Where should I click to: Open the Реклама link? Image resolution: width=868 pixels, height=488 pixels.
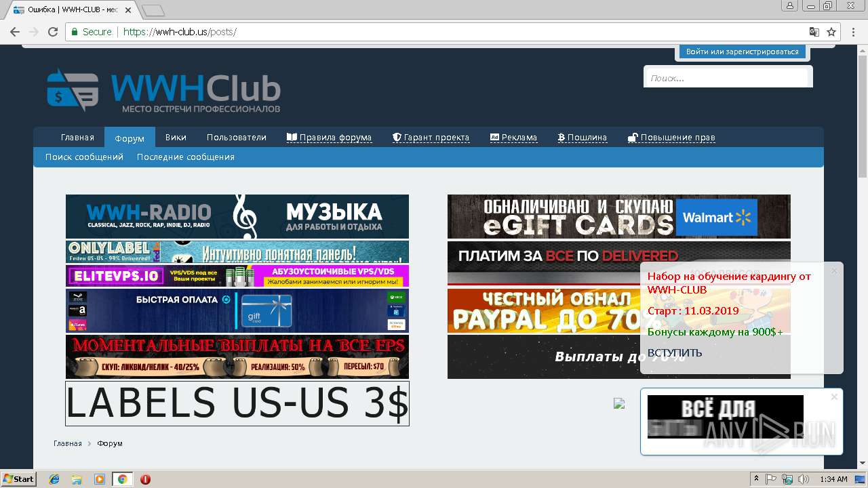pos(513,137)
